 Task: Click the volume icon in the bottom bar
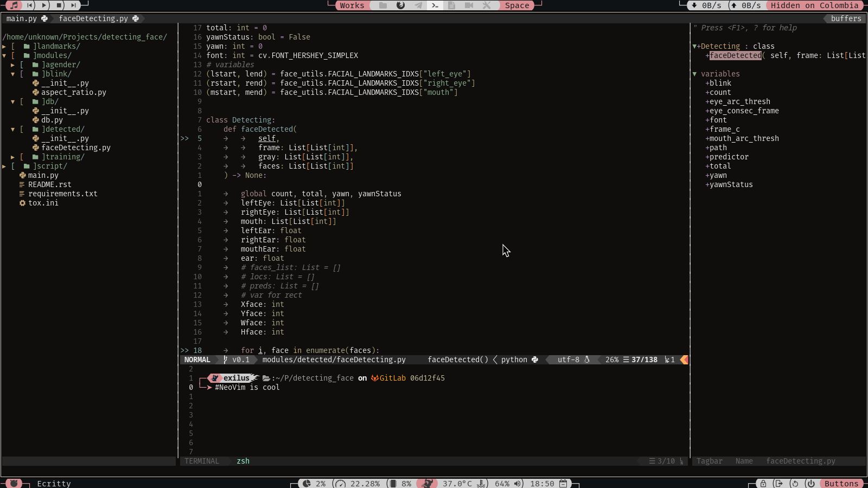[517, 484]
